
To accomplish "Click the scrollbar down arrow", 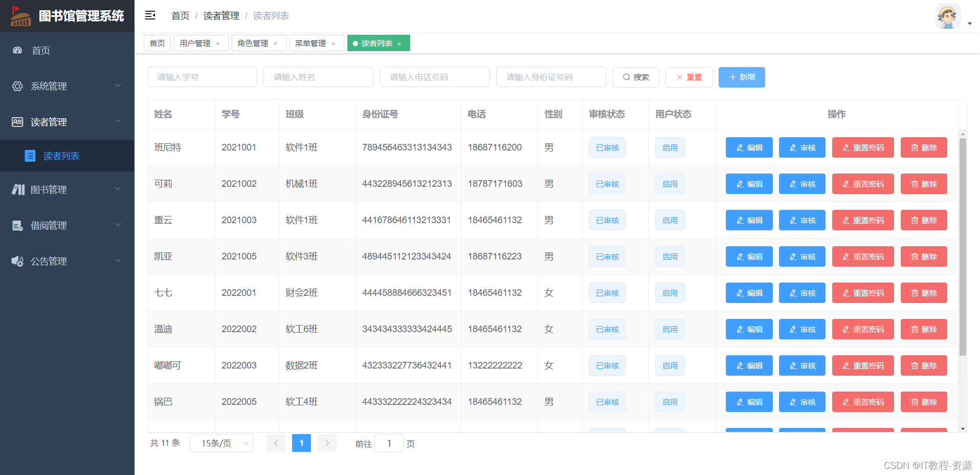I will [x=963, y=429].
